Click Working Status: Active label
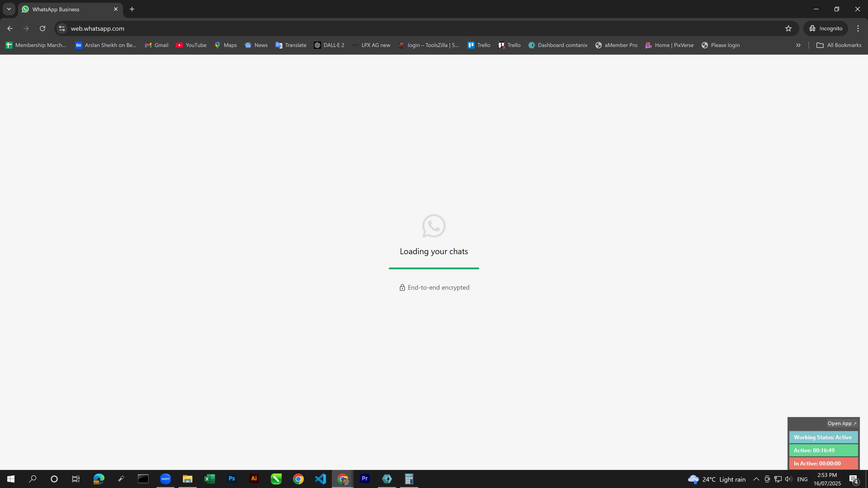This screenshot has width=868, height=488. coord(823,437)
